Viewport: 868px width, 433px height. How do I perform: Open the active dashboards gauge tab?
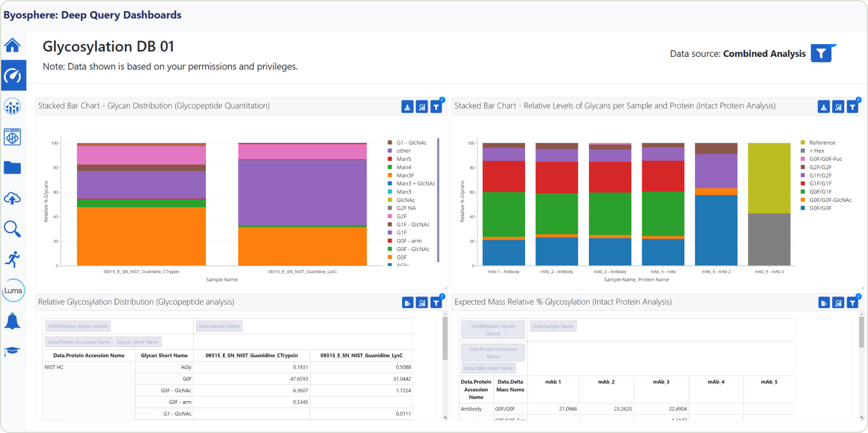[13, 75]
